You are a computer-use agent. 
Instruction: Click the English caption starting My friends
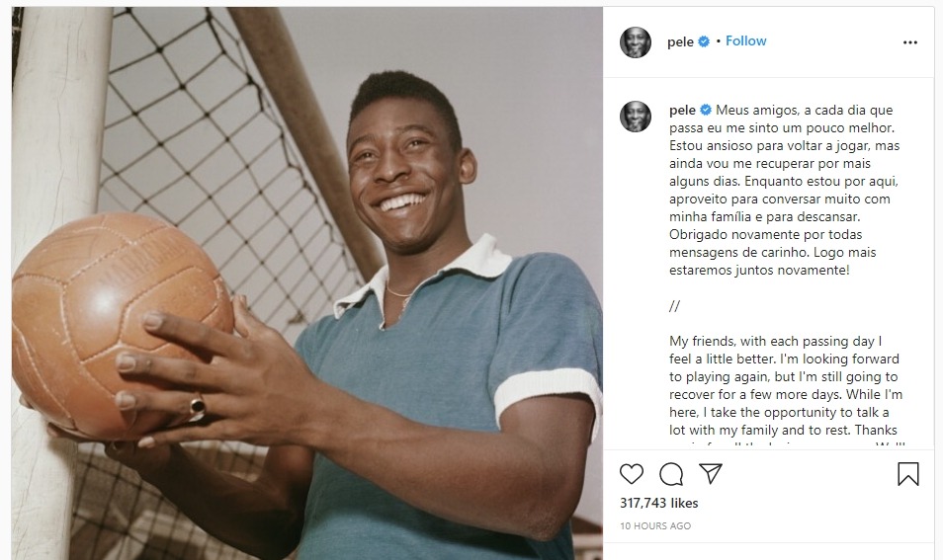pyautogui.click(x=786, y=386)
